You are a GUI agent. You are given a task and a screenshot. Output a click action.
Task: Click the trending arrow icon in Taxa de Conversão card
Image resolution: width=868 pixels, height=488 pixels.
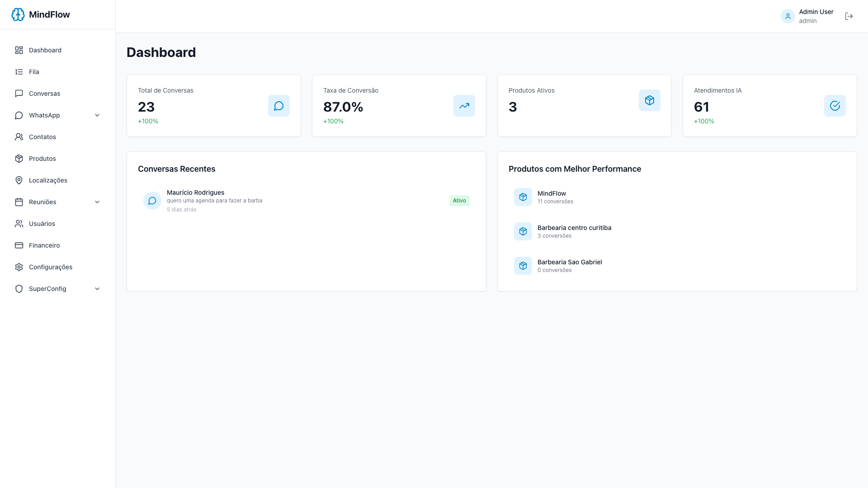[464, 106]
